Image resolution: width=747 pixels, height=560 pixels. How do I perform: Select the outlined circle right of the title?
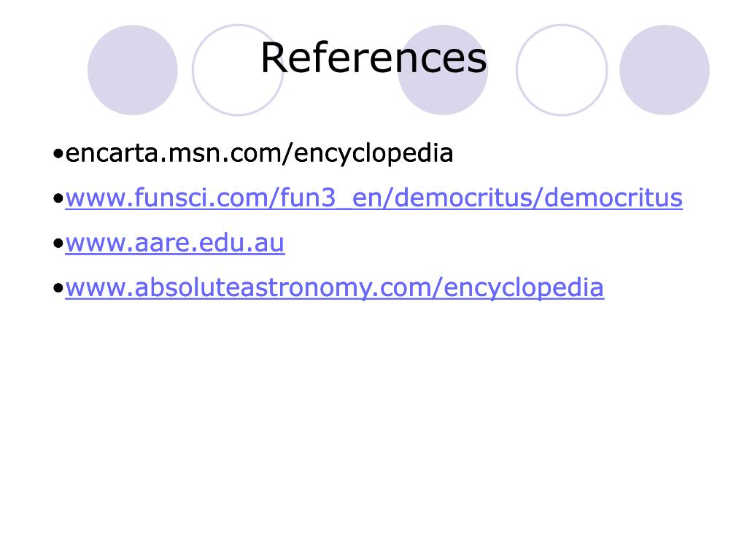point(562,70)
